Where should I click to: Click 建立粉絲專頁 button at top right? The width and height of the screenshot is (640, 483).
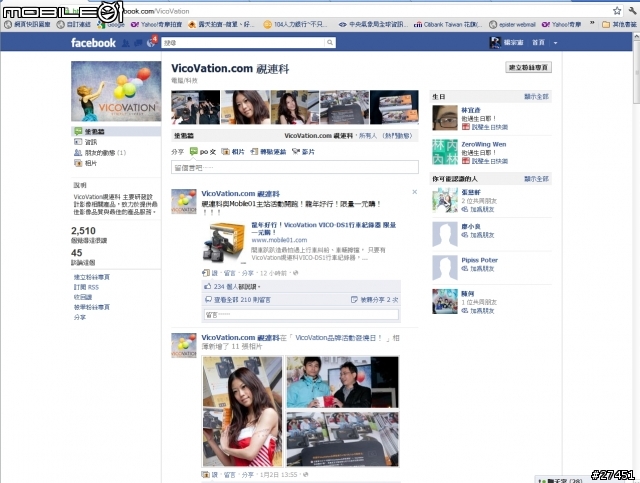(528, 67)
